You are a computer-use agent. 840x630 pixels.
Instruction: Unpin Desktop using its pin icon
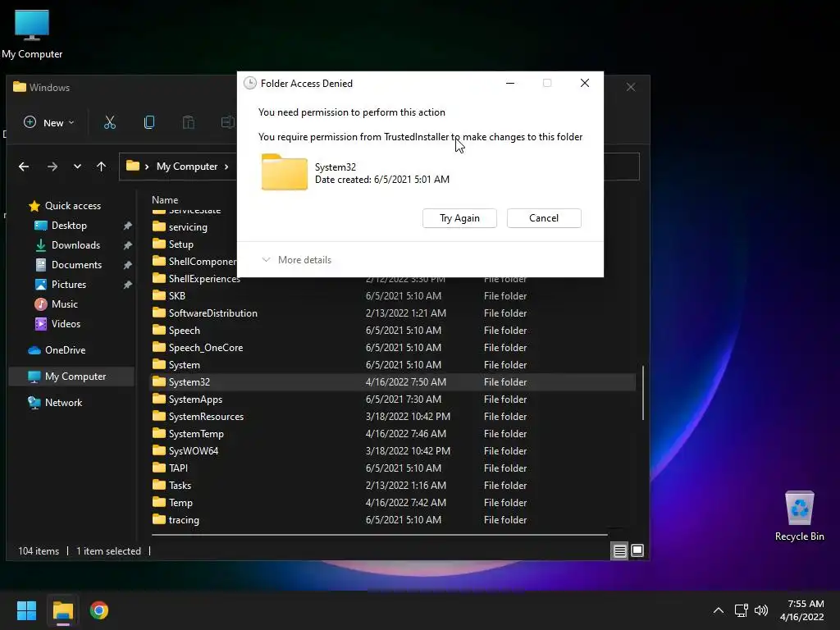point(127,226)
